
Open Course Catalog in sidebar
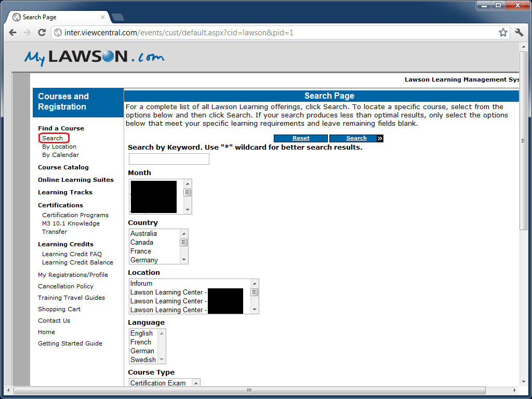63,167
